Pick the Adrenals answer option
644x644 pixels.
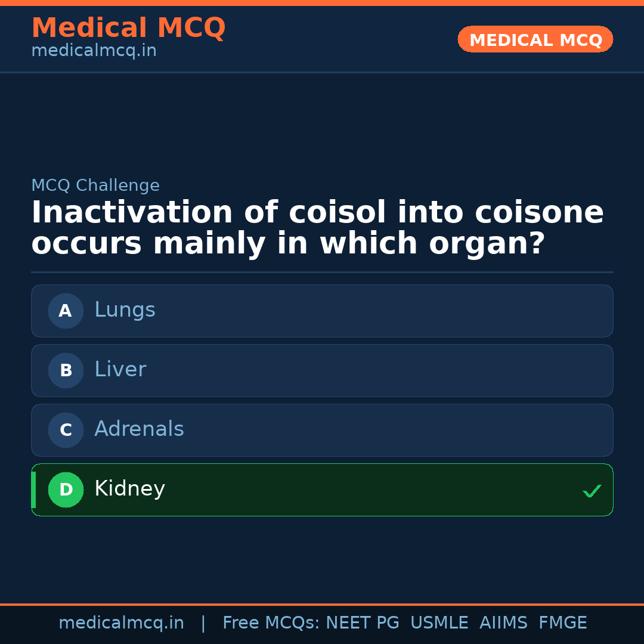(322, 430)
